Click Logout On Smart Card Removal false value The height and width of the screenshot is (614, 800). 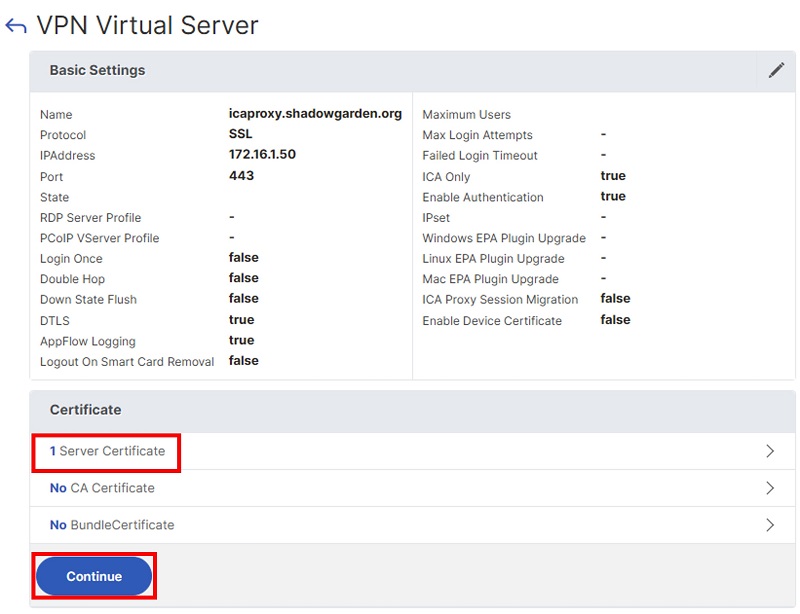click(x=243, y=360)
